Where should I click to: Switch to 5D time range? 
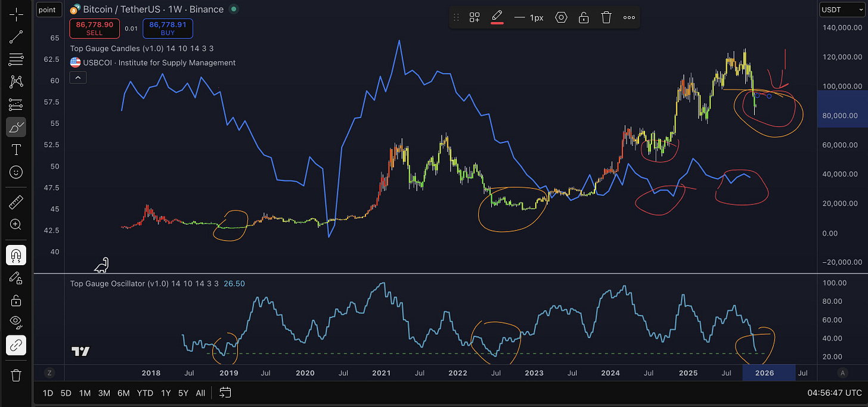[x=66, y=393]
